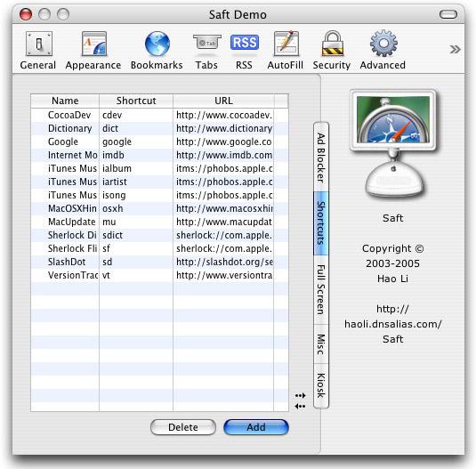Viewport: 476px width, 469px height.
Task: Sort by the Shortcut column header
Action: click(136, 101)
